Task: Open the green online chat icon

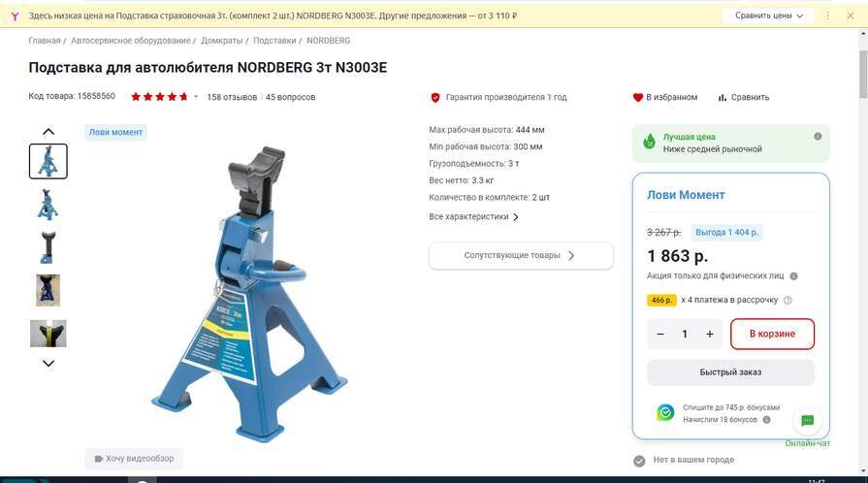Action: (x=807, y=420)
